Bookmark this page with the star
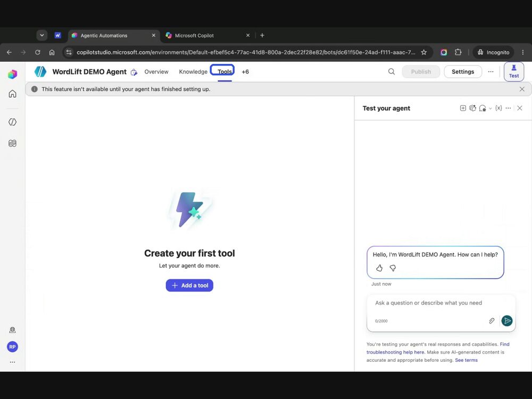 424,52
